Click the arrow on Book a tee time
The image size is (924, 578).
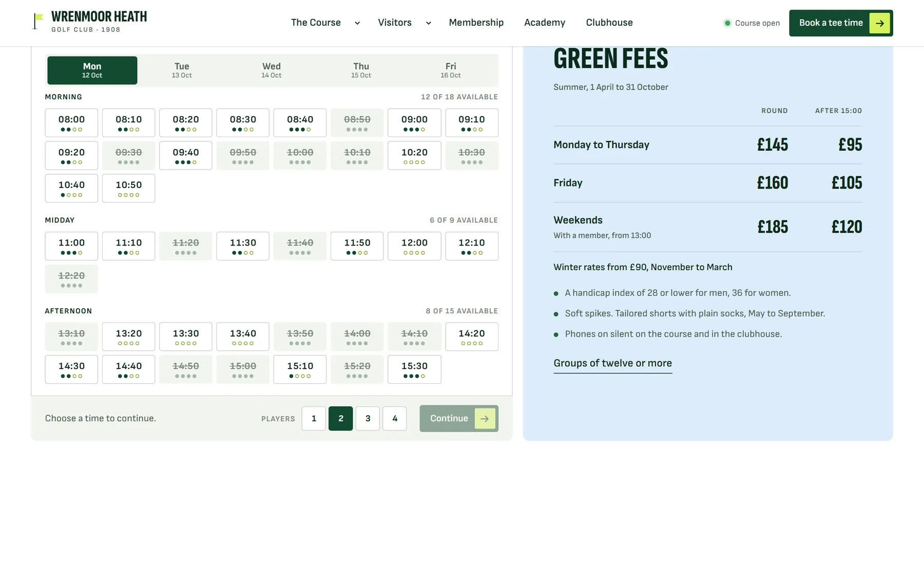click(x=879, y=23)
